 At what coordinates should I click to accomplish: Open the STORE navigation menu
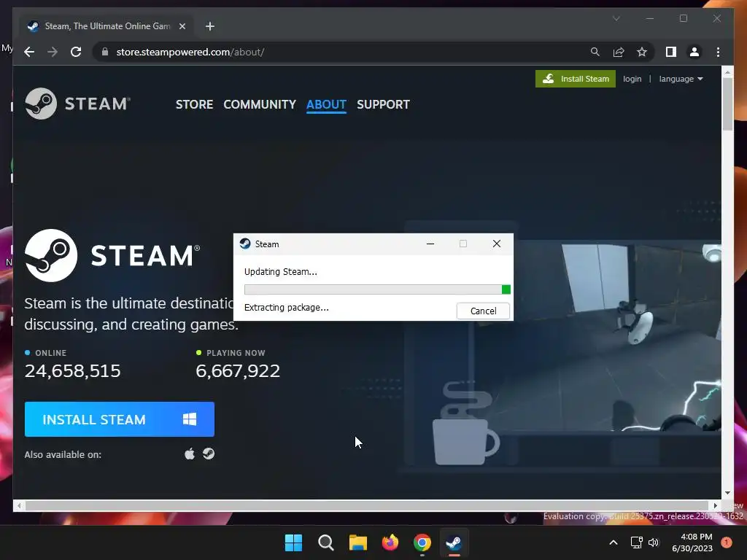click(194, 104)
